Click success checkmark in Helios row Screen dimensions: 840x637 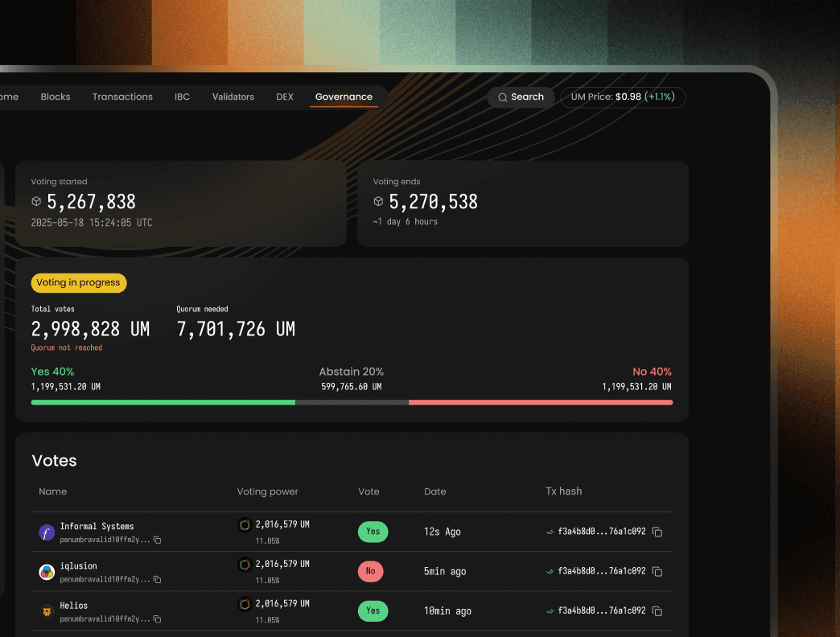pyautogui.click(x=550, y=611)
